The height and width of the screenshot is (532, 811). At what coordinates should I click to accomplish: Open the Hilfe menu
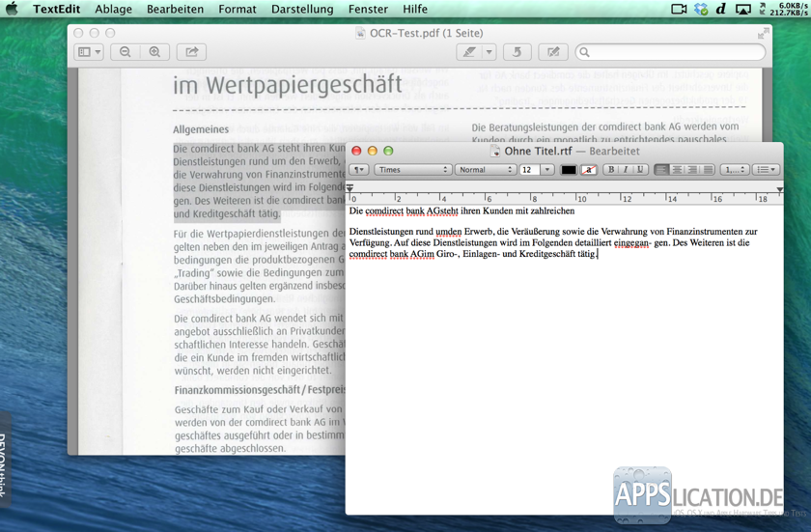415,9
